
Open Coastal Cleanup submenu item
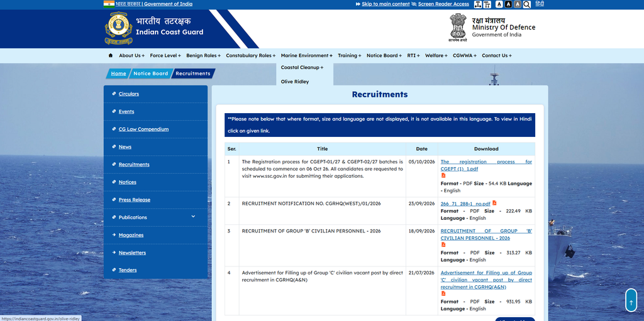tap(302, 67)
